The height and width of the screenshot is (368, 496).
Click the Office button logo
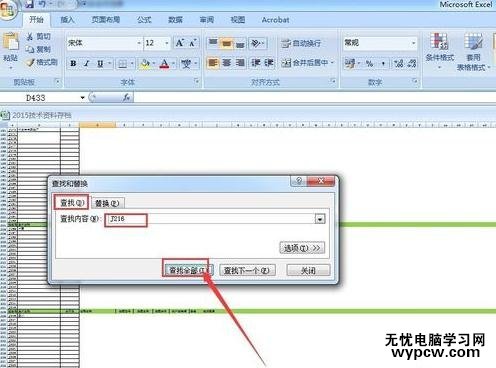[7, 11]
